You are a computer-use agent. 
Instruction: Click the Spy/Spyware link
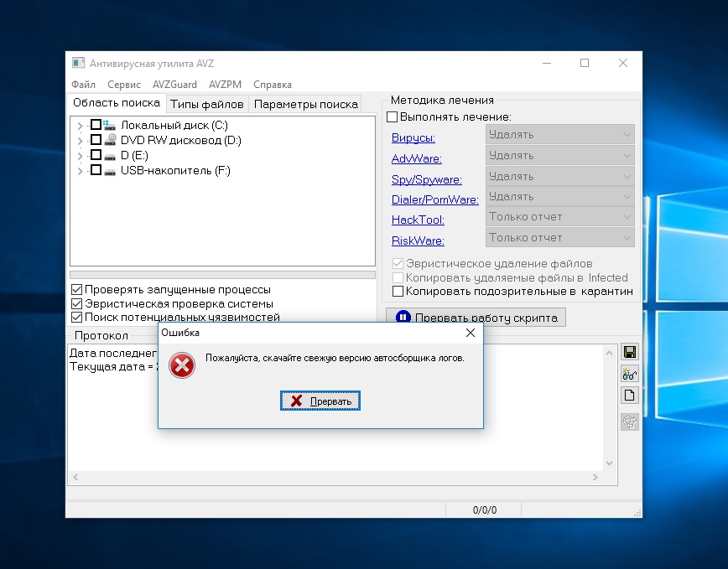click(x=427, y=179)
